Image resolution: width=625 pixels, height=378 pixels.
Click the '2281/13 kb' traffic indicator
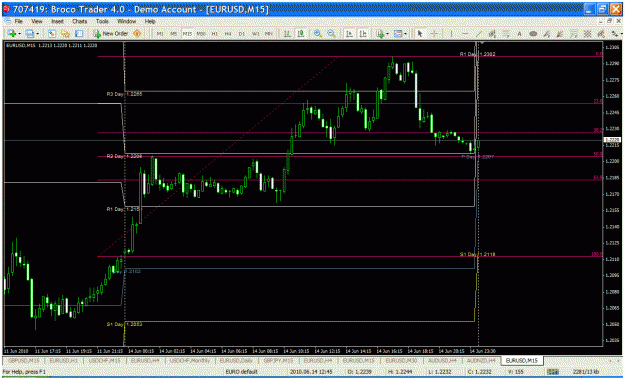pyautogui.click(x=586, y=372)
